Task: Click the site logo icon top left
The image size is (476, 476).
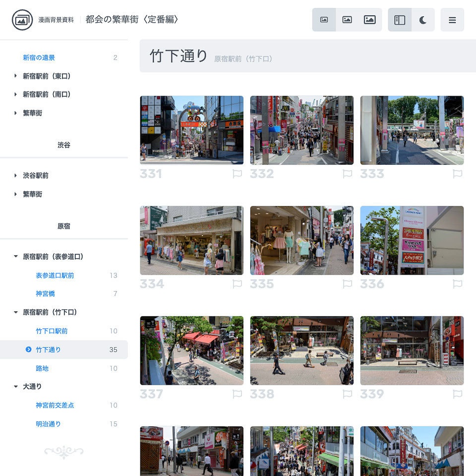Action: click(22, 20)
